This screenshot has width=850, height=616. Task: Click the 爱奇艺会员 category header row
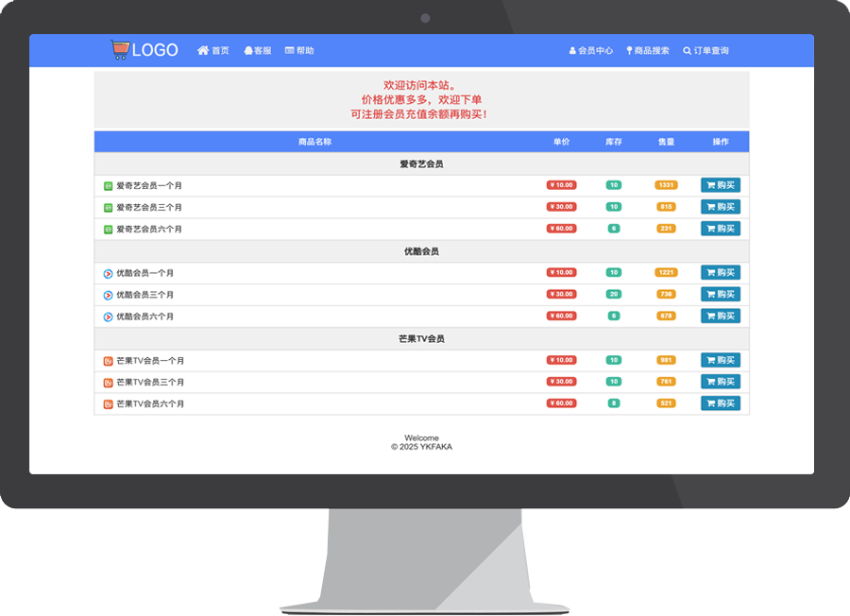click(x=421, y=164)
